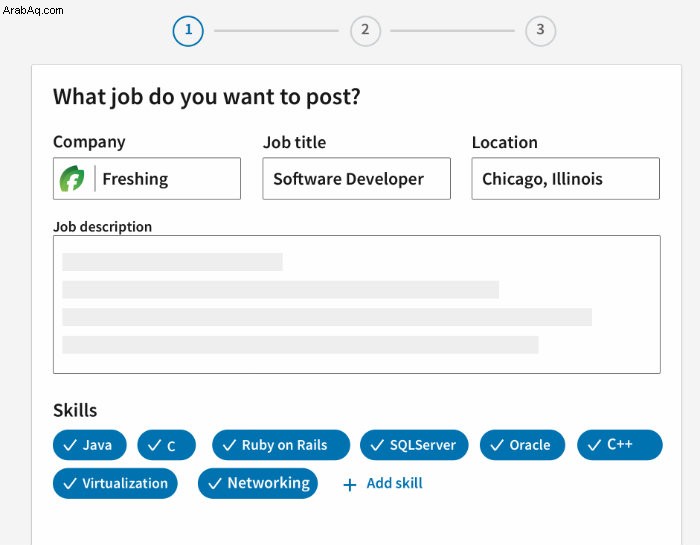This screenshot has width=700, height=545.
Task: Click the plus icon beside Add skill
Action: (350, 485)
